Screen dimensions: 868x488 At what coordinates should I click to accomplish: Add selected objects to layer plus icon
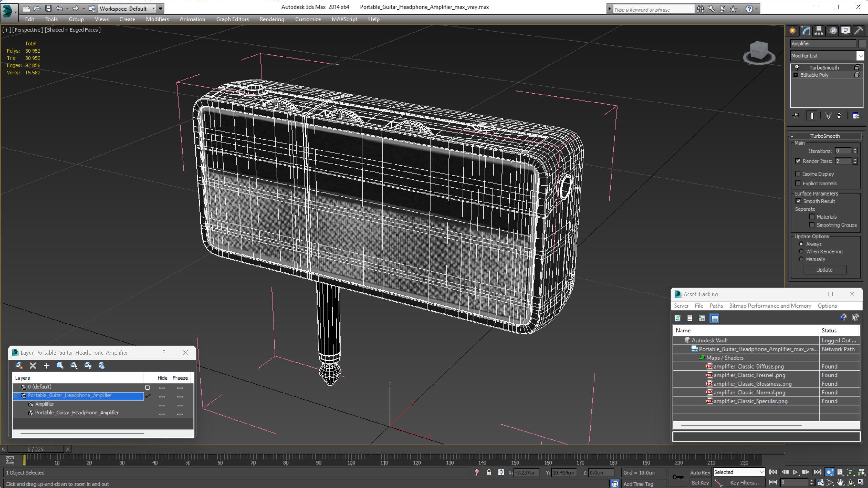[47, 365]
